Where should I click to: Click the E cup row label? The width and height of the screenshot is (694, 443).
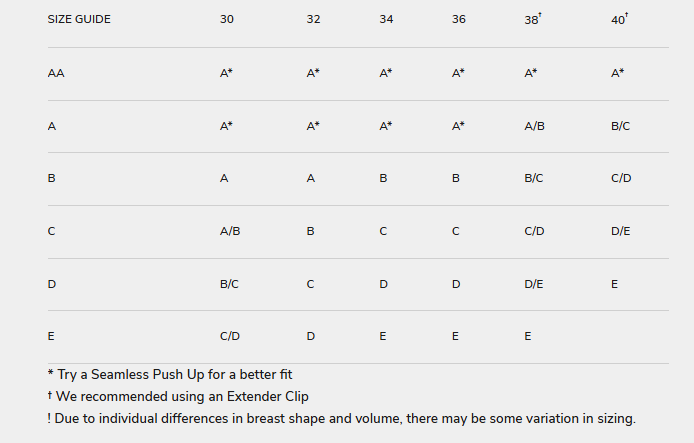pyautogui.click(x=51, y=336)
